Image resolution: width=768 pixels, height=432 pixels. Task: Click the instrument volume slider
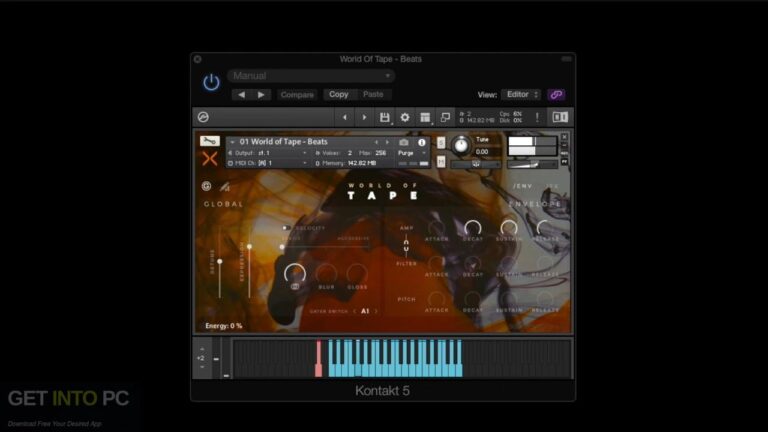[532, 165]
